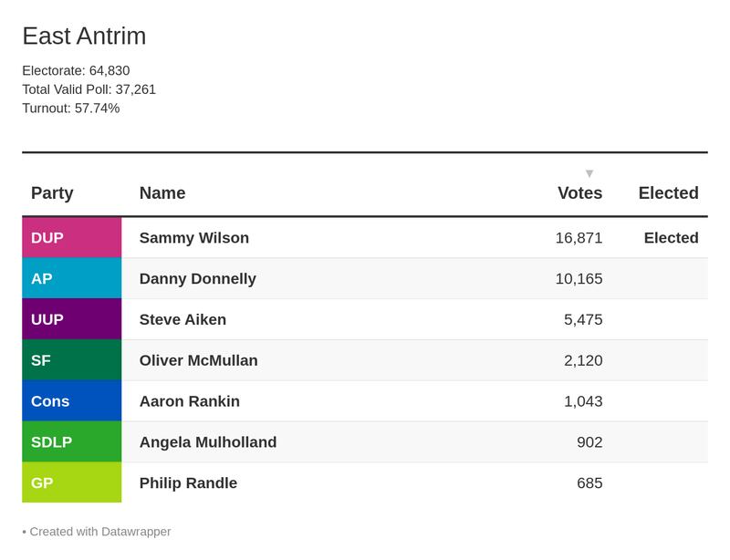
Task: Sort table by Name column header
Action: click(162, 193)
